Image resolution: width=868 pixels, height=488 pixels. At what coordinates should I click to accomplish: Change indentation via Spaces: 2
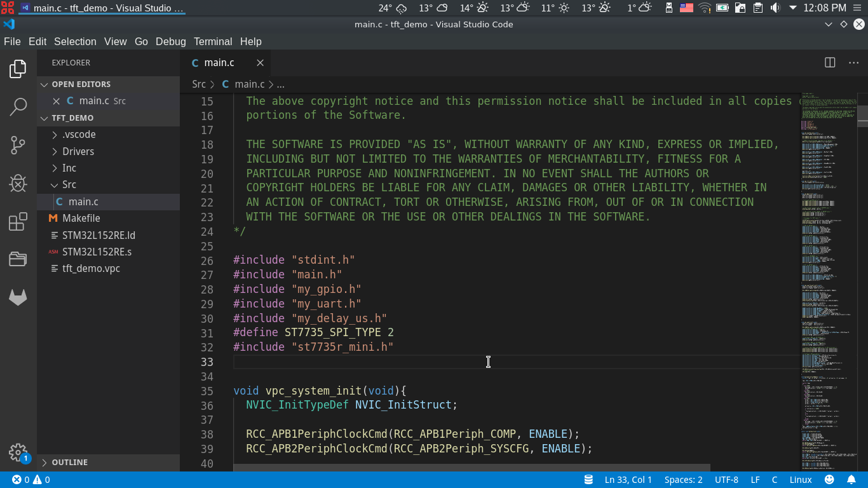683,480
